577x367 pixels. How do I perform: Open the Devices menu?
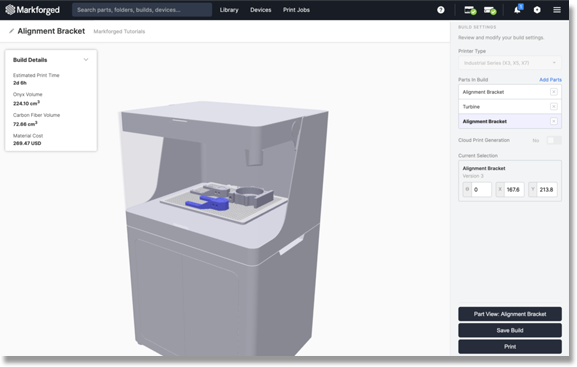[261, 10]
